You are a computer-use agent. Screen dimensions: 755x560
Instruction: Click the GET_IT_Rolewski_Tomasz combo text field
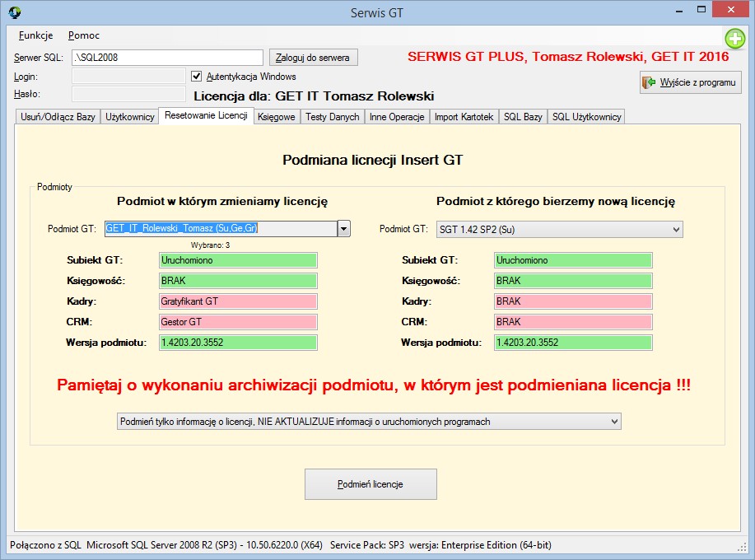point(221,229)
